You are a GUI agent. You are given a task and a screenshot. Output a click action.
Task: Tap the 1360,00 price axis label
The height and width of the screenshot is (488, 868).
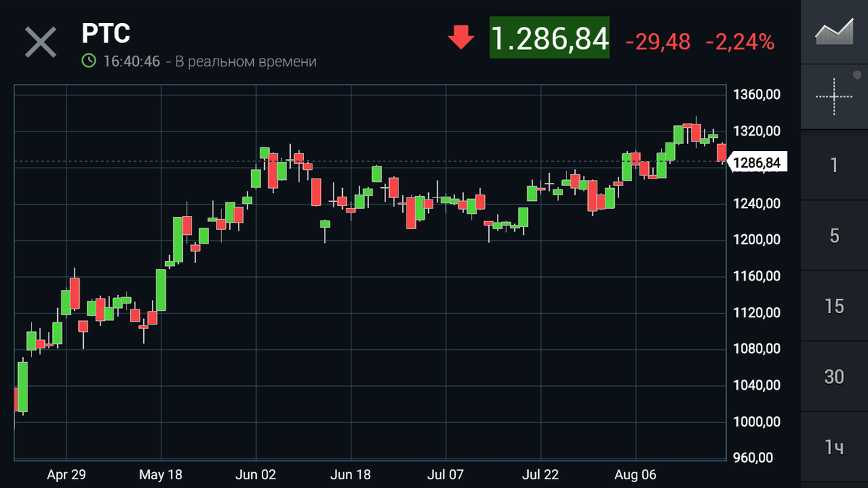[756, 95]
